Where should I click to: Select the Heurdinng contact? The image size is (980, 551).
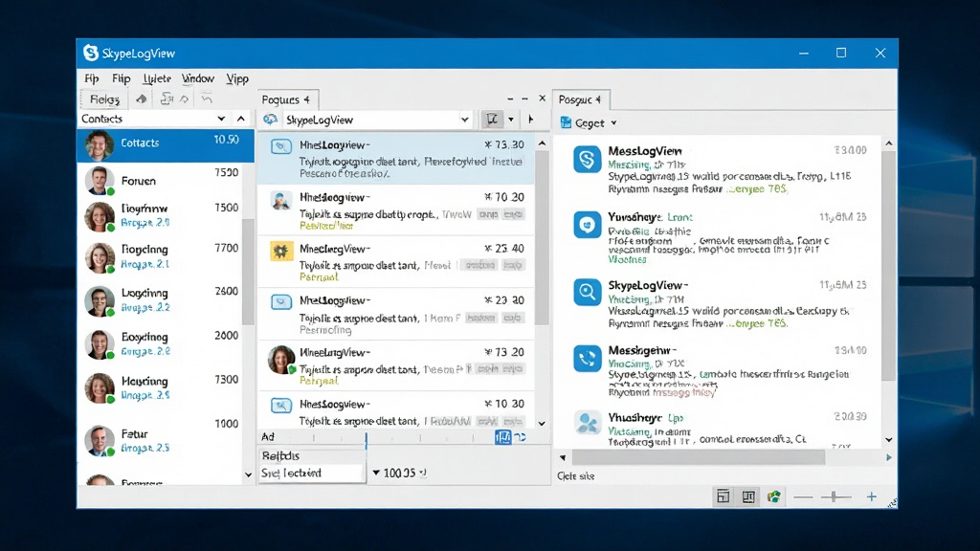[x=161, y=387]
